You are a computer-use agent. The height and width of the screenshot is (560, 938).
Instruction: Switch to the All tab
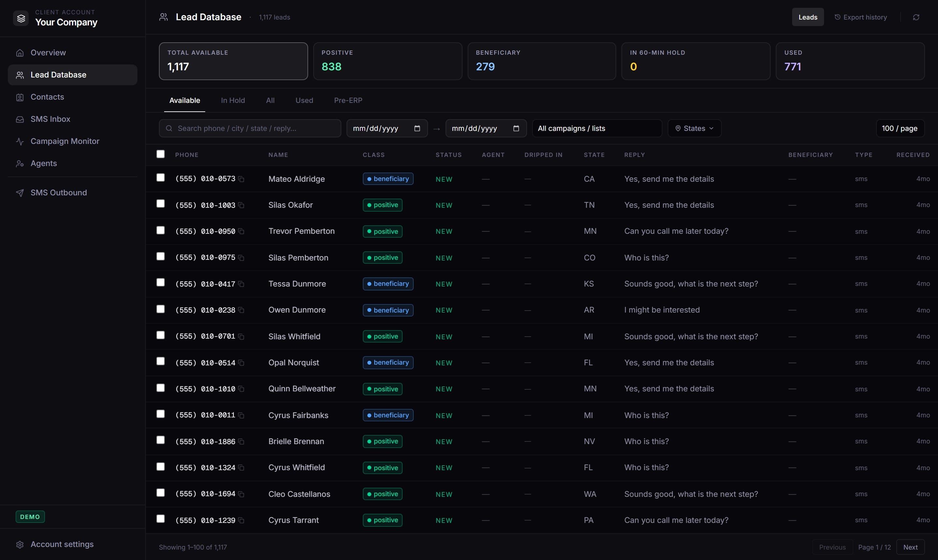pos(270,100)
